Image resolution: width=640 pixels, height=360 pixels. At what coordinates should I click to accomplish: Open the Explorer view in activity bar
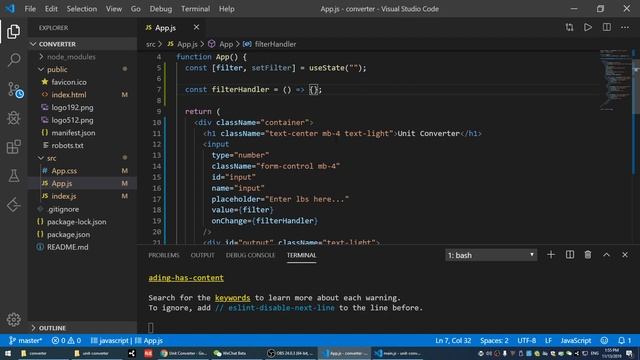13,32
